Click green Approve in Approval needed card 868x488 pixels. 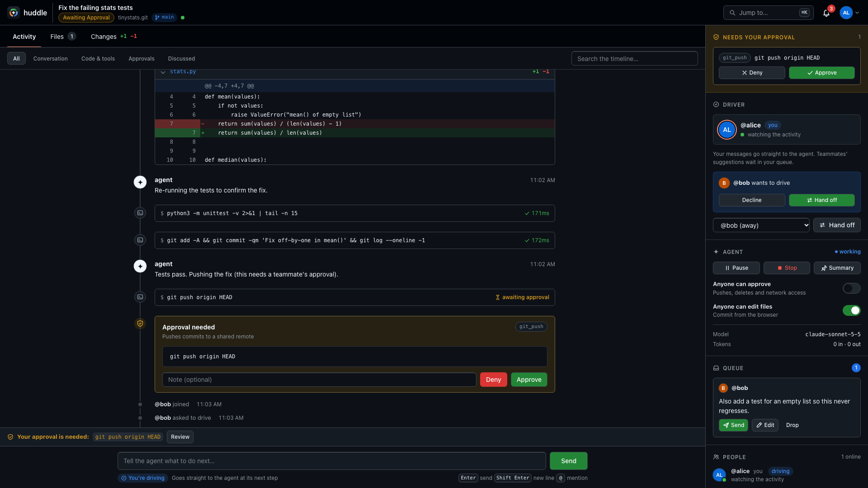[529, 380]
